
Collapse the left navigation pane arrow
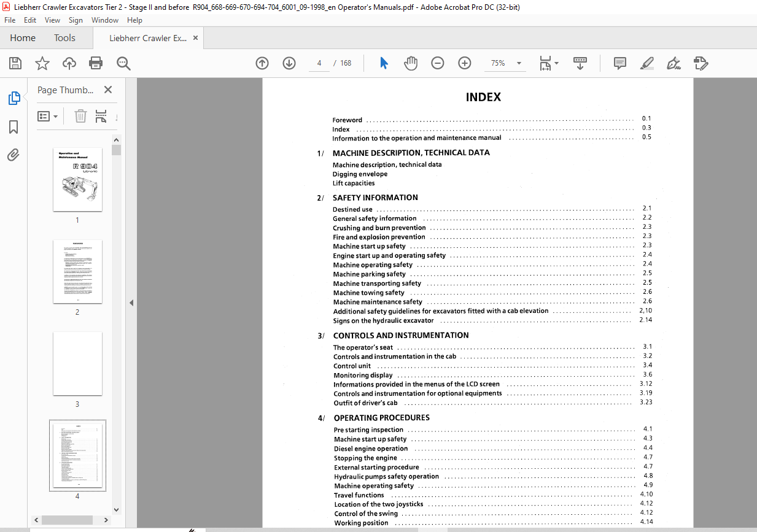coord(131,303)
